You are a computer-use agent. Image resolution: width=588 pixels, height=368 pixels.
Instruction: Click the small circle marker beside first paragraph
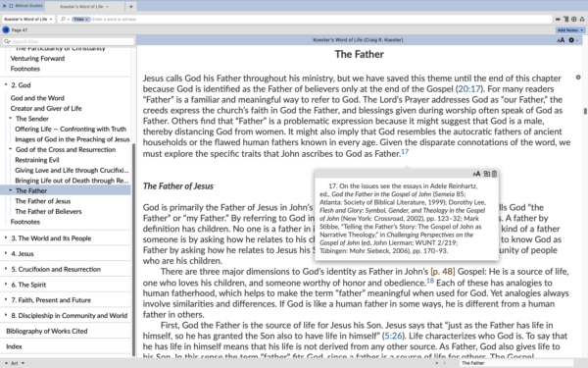click(x=578, y=78)
